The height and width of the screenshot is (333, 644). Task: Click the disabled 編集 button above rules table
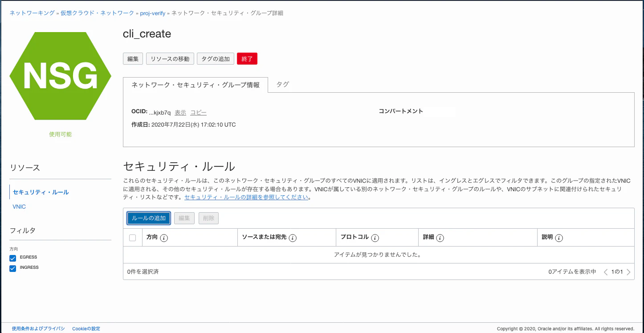coord(184,218)
